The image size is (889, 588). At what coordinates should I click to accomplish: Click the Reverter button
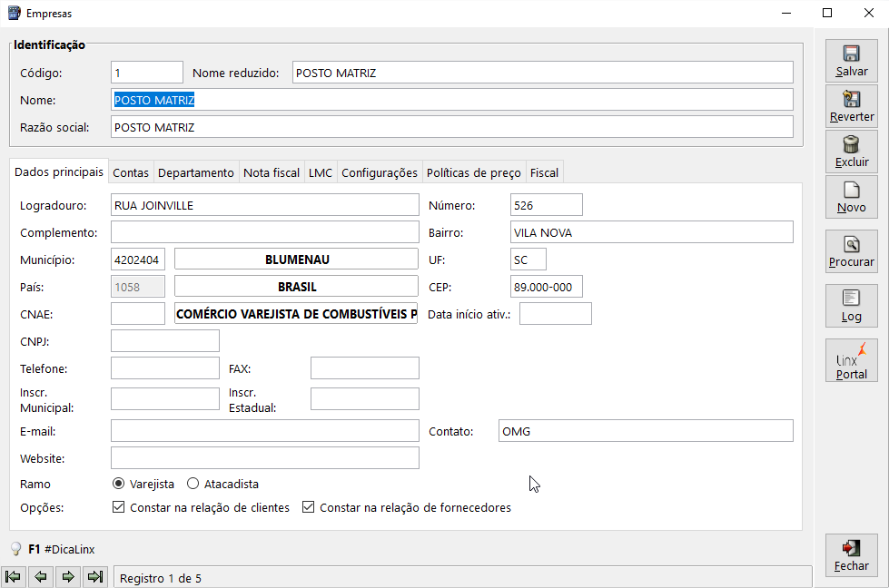pyautogui.click(x=851, y=106)
